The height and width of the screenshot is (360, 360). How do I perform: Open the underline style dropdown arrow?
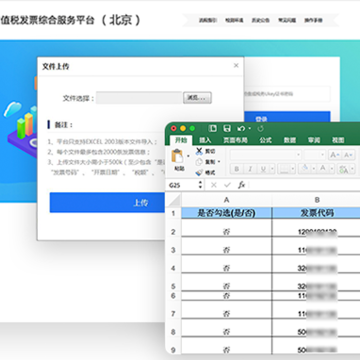272,169
